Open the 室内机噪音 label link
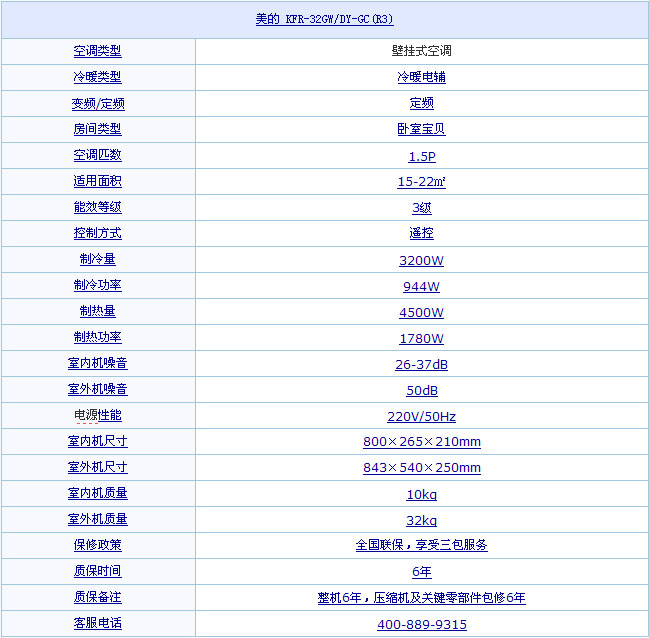Viewport: 649px width, 638px height. click(x=98, y=364)
